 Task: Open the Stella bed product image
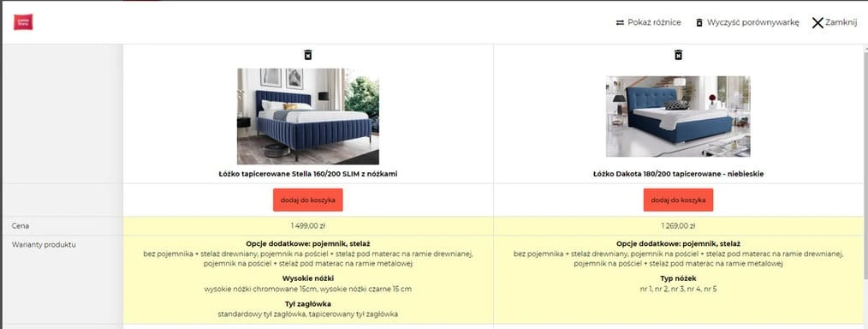coord(308,117)
